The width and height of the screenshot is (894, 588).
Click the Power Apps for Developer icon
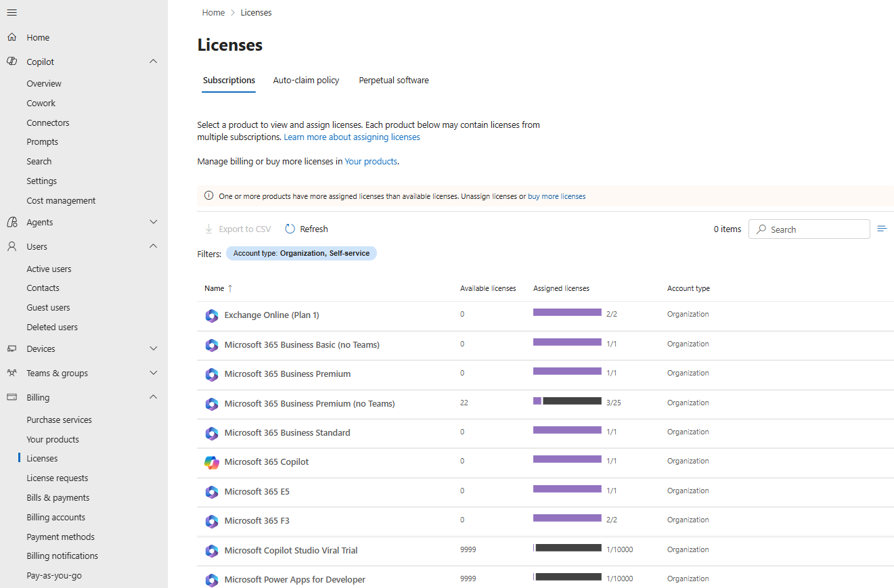tap(212, 580)
